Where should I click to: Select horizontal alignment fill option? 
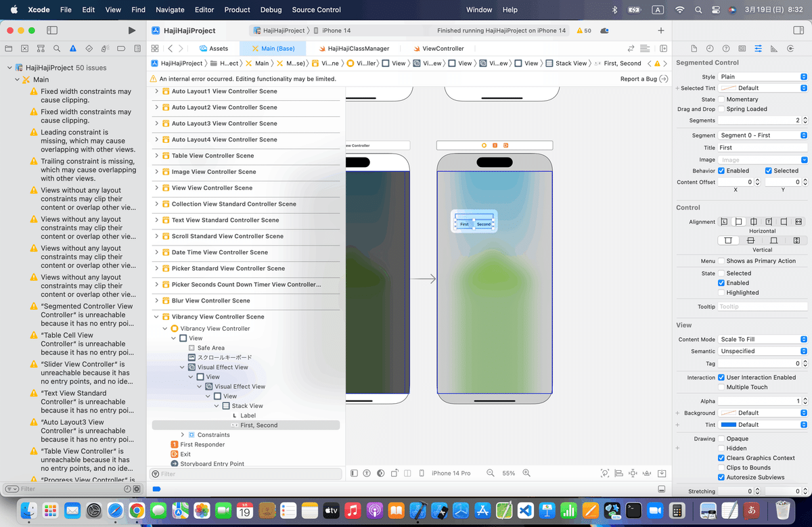point(799,222)
